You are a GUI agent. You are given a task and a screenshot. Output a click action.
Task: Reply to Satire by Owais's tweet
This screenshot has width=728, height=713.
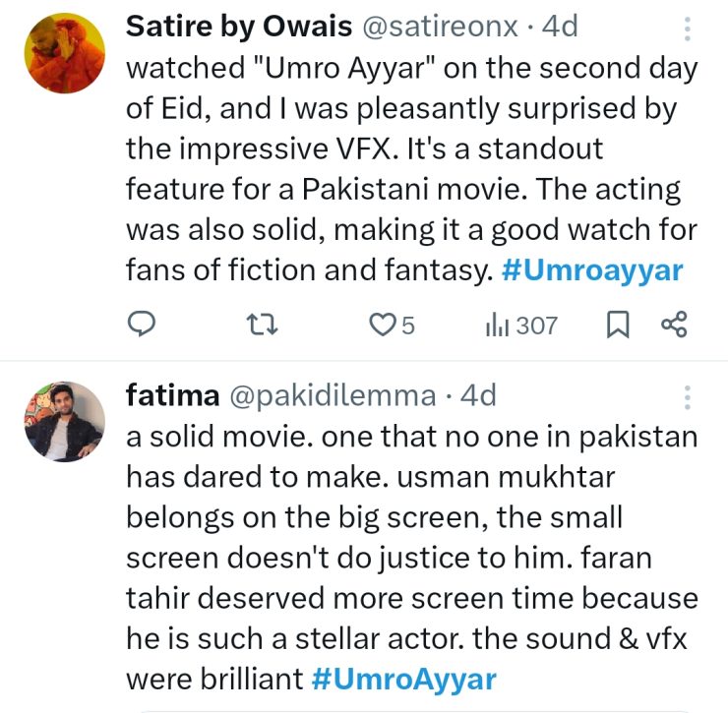click(x=144, y=325)
